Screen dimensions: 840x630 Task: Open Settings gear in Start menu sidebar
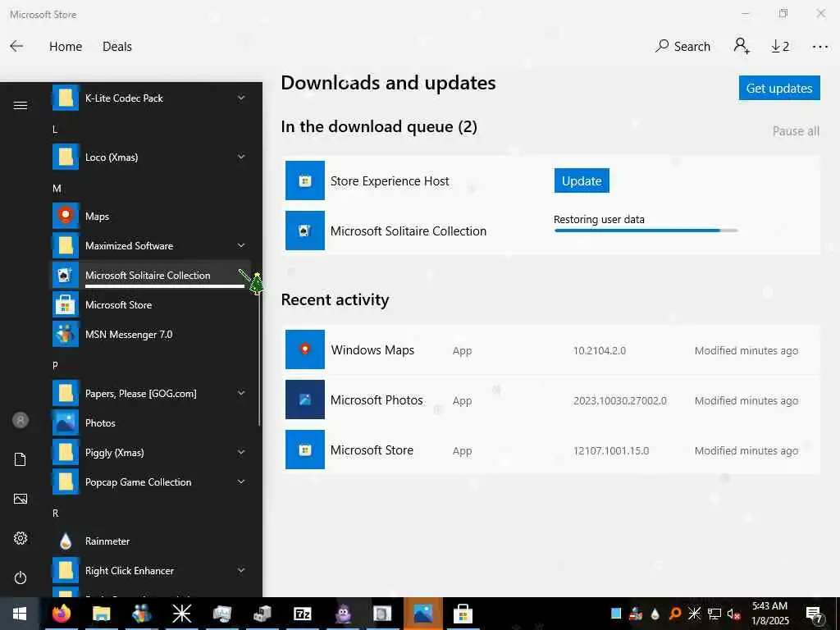coord(21,538)
